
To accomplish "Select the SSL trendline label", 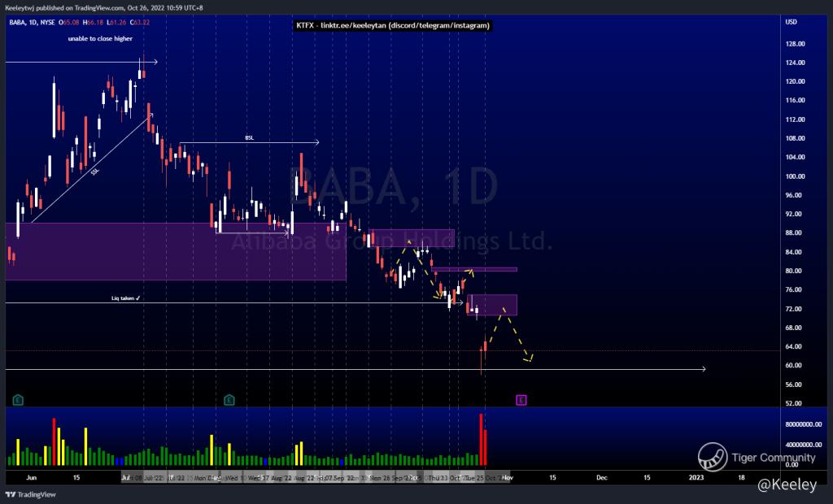I will point(94,172).
